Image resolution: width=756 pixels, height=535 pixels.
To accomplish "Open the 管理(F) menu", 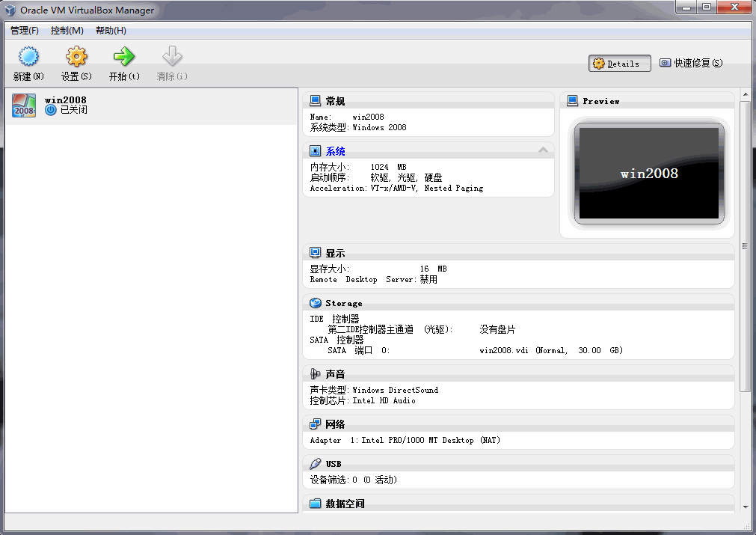I will pyautogui.click(x=25, y=31).
